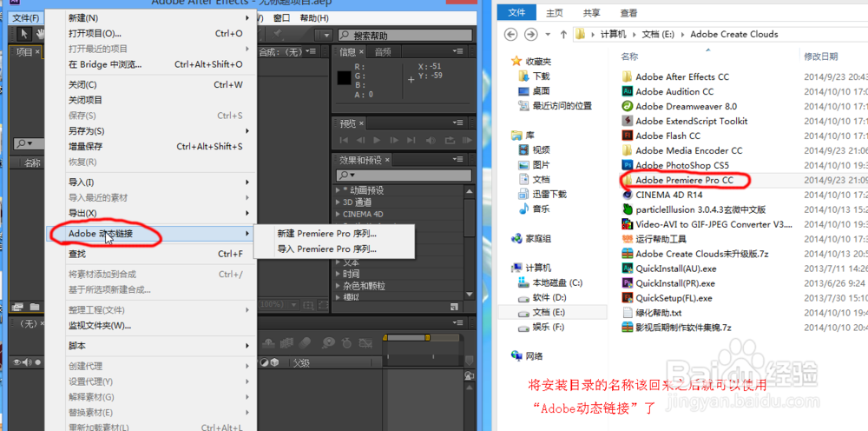Expand 动画预设 effects category
The height and width of the screenshot is (431, 868).
click(339, 190)
